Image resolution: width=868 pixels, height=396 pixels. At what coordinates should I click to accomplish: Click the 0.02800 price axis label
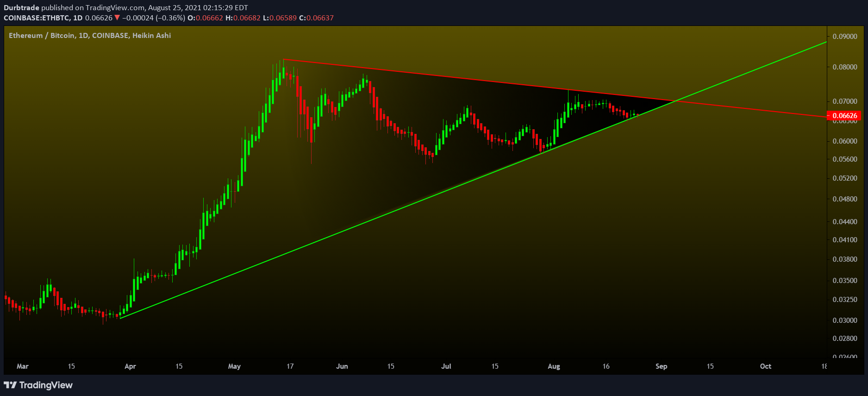(x=845, y=338)
